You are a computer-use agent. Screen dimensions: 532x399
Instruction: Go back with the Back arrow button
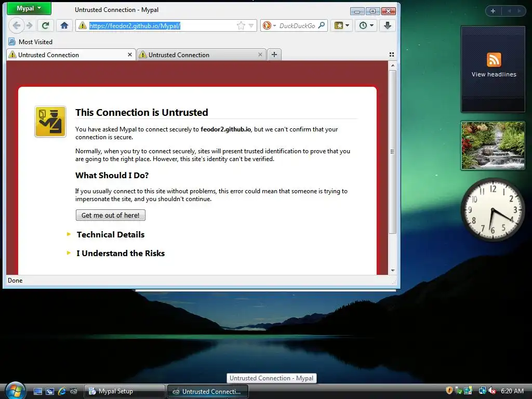(16, 25)
